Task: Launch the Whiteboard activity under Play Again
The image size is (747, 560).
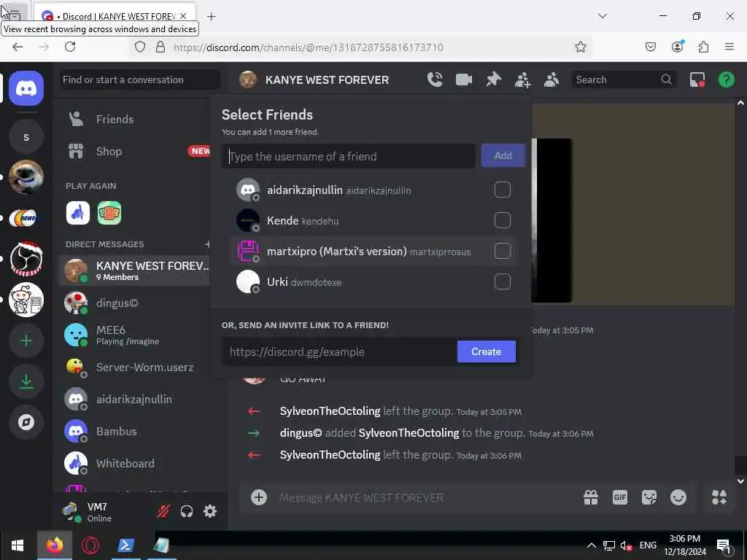Action: click(77, 213)
